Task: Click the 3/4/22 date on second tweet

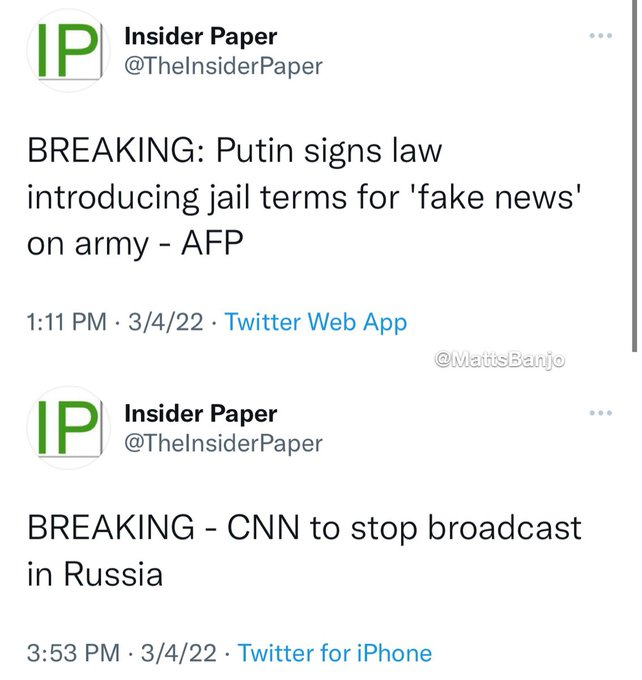Action: [x=178, y=653]
